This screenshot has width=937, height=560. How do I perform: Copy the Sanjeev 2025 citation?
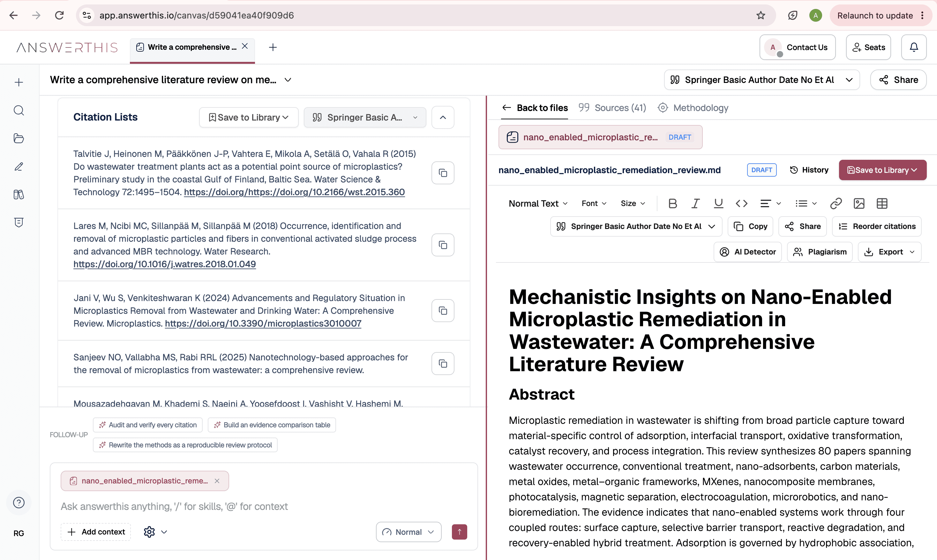(443, 364)
